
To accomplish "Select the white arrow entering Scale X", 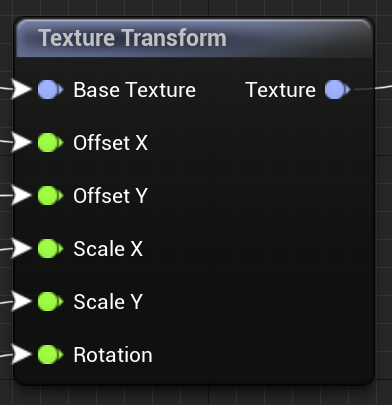I will click(22, 248).
